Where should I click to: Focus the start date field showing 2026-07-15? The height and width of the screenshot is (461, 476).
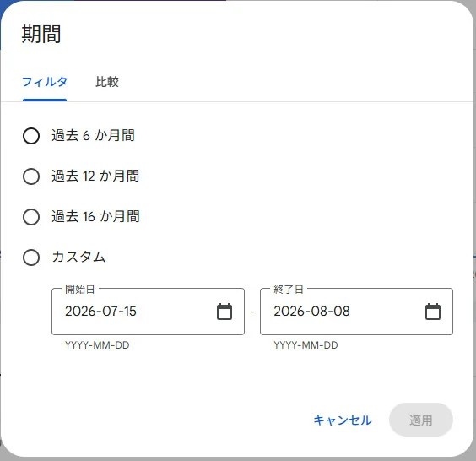(x=148, y=312)
